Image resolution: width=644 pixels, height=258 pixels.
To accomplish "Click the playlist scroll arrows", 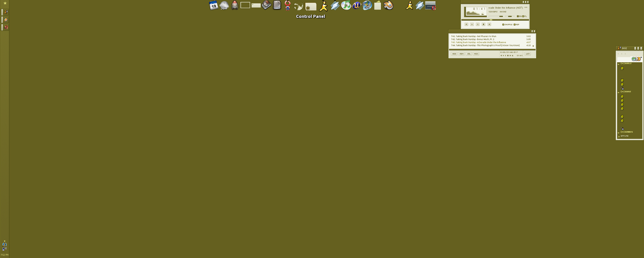I will pos(533,46).
